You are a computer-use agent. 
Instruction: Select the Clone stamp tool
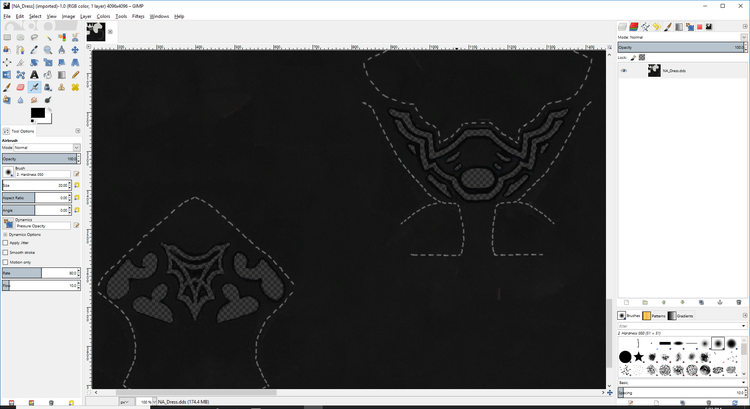pos(62,87)
